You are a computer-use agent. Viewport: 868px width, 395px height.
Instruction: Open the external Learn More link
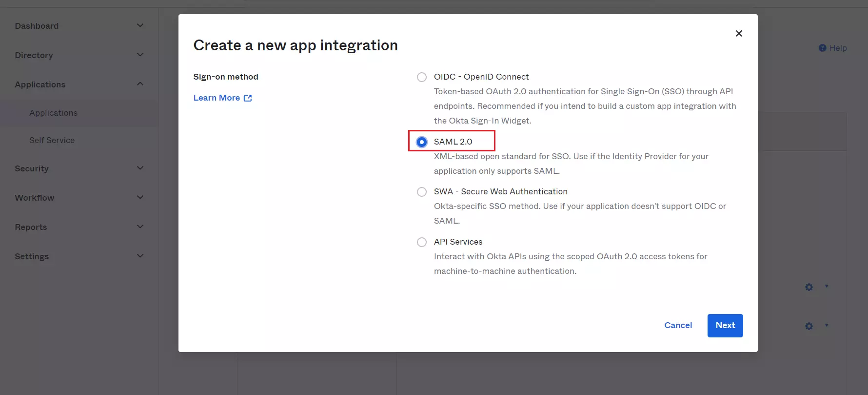click(x=222, y=98)
